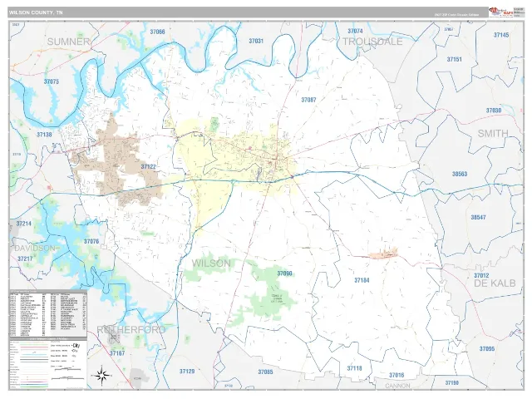Click ZIP code label 37138
The height and width of the screenshot is (399, 532).
pyautogui.click(x=44, y=135)
